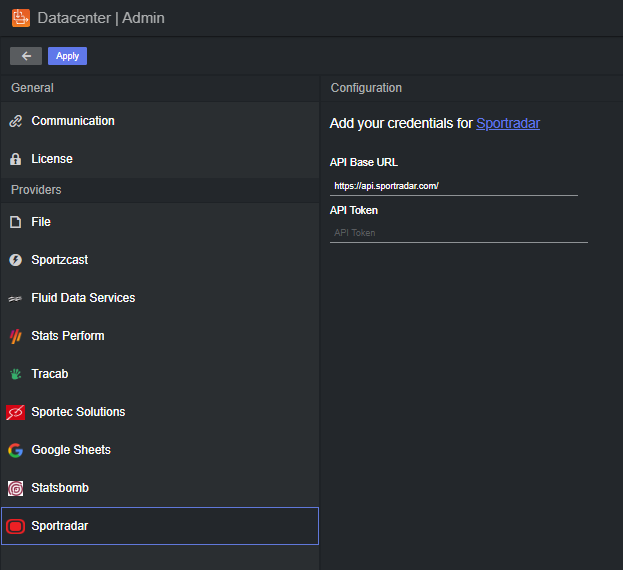Select the Stats Perform provider

[160, 336]
